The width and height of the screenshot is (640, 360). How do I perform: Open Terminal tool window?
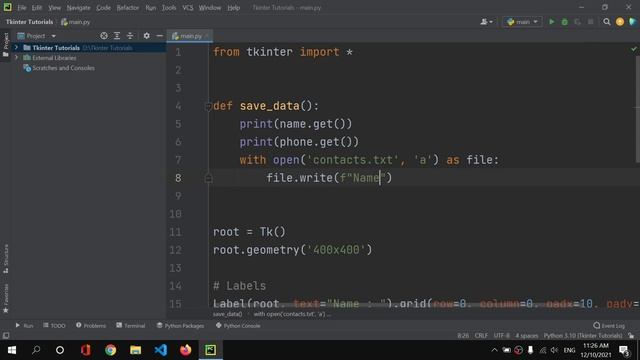[131, 326]
